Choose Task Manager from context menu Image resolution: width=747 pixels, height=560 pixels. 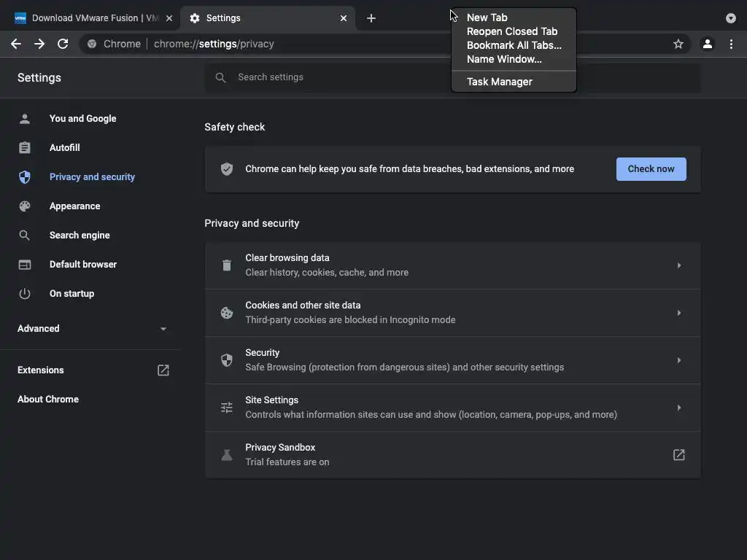click(x=500, y=82)
